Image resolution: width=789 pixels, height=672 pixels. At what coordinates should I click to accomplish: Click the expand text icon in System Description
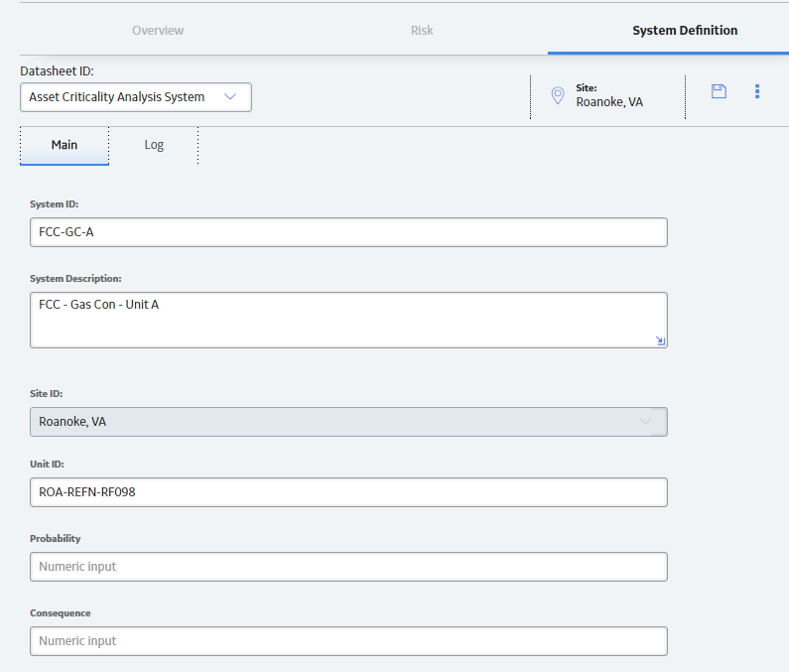(x=660, y=340)
